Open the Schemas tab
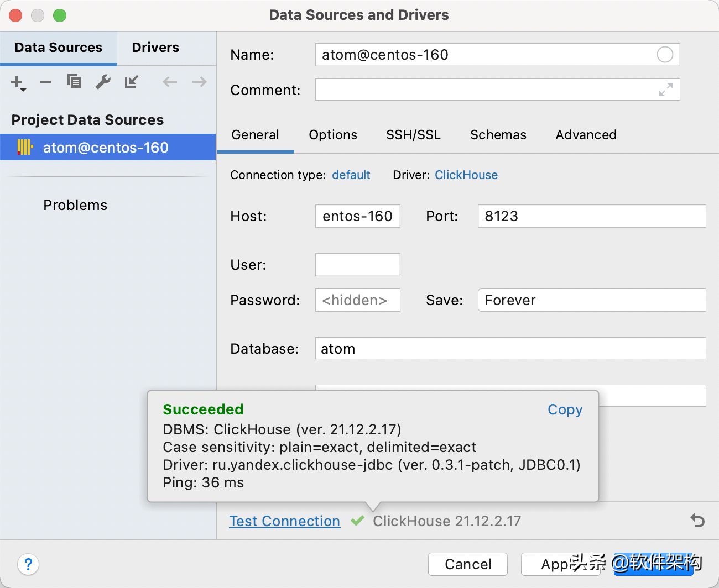This screenshot has height=588, width=719. coord(498,135)
